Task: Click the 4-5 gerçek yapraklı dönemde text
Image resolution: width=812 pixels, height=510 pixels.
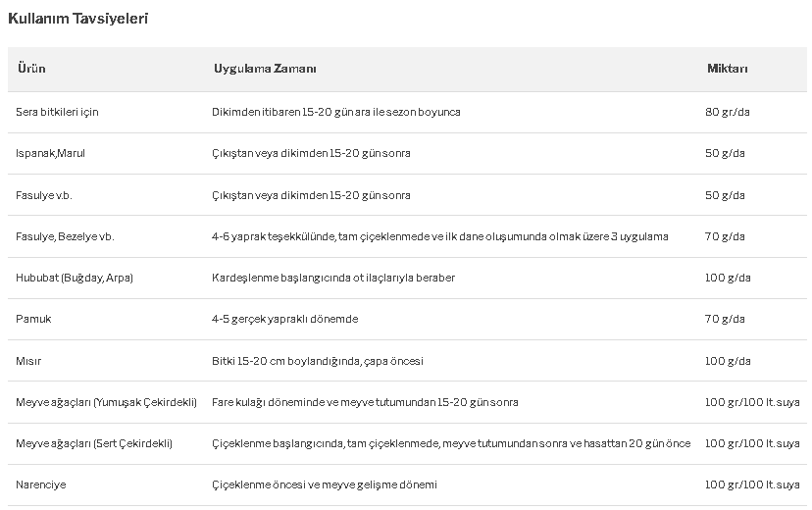Action: click(x=284, y=319)
